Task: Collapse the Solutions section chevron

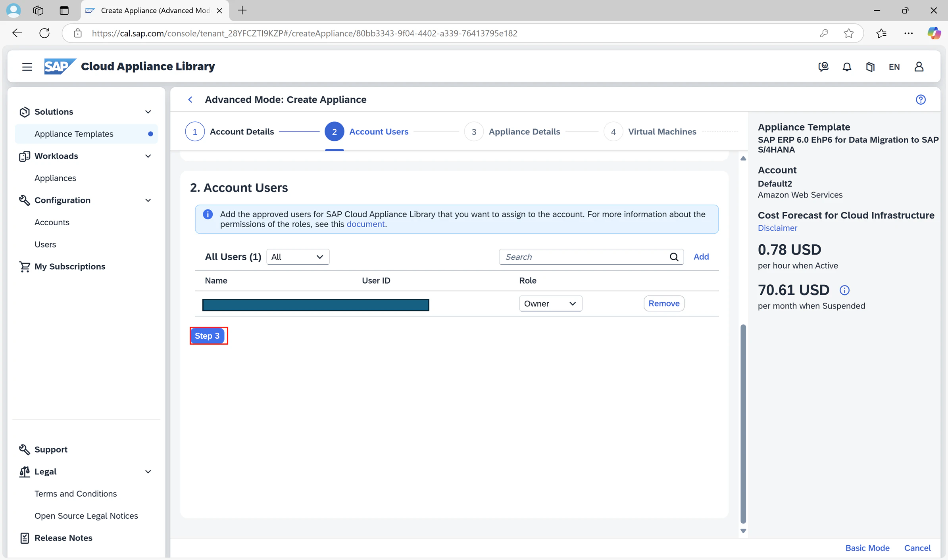Action: (148, 112)
